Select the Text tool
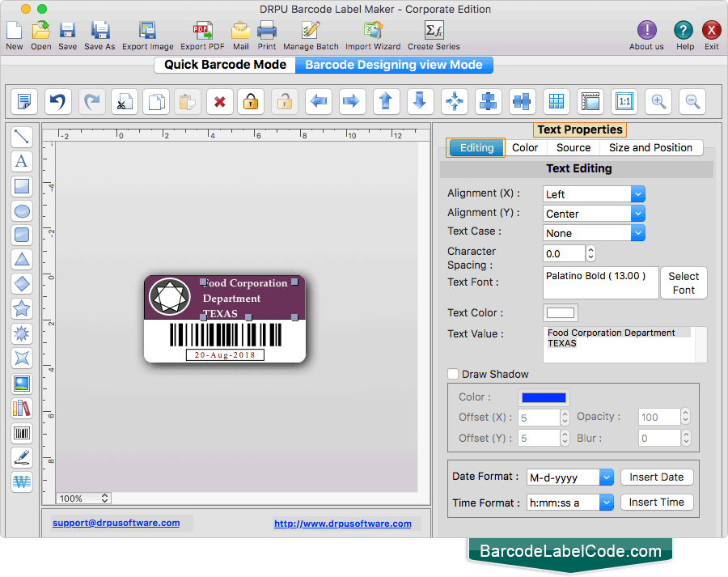This screenshot has height=577, width=728. (21, 162)
